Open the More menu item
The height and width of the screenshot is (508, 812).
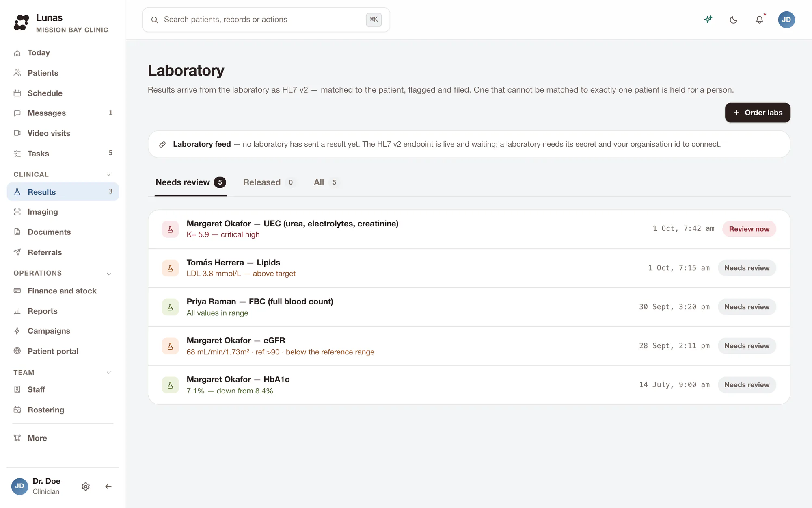[63, 438]
